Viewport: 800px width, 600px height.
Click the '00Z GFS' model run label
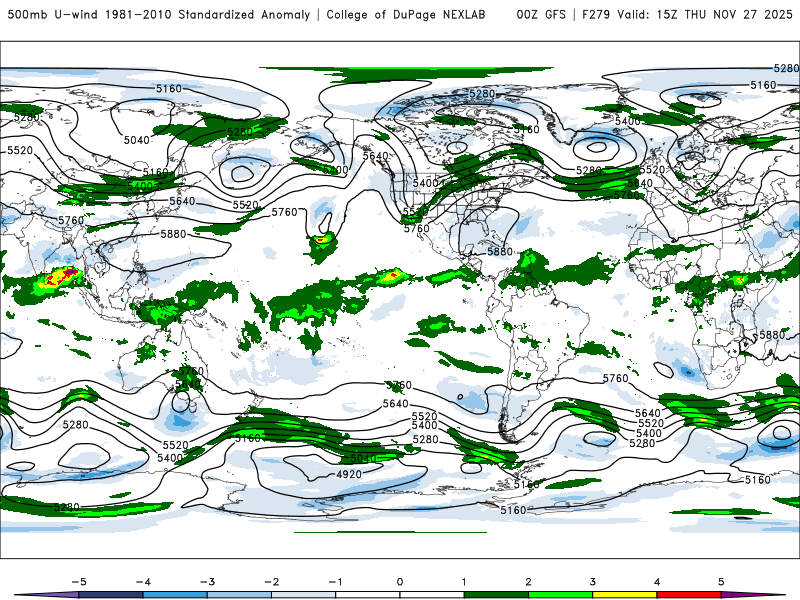541,14
